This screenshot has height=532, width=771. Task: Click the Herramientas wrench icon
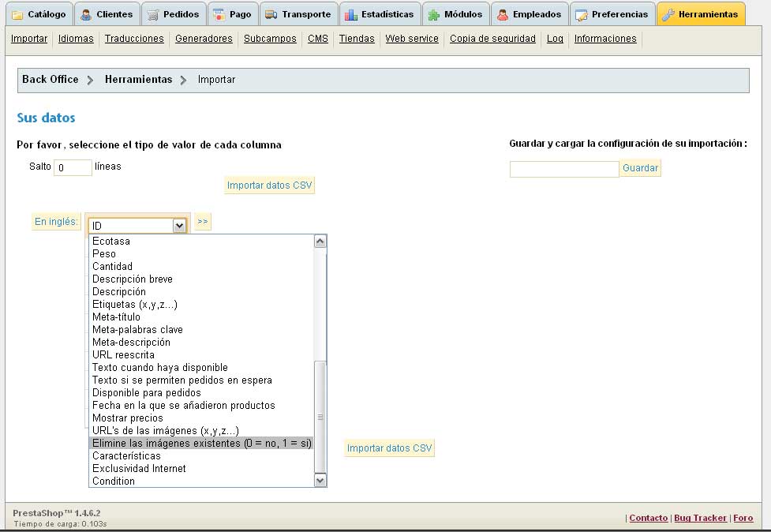click(668, 15)
